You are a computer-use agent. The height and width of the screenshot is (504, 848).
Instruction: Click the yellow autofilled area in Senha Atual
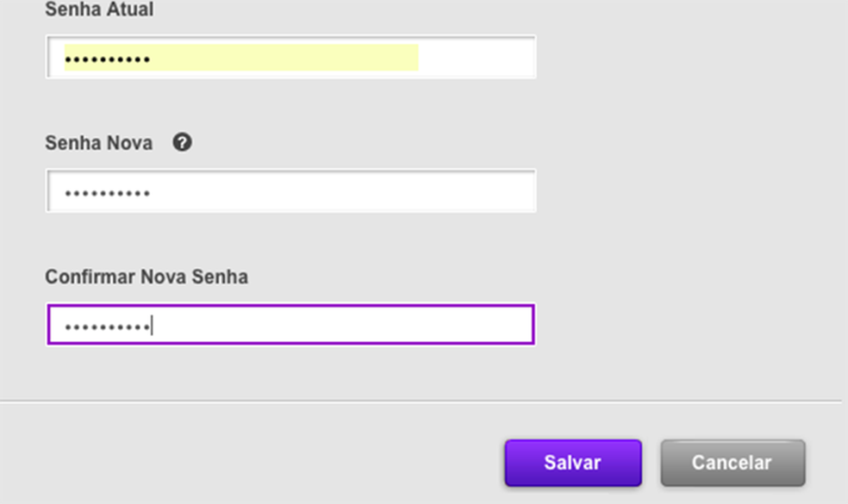click(x=284, y=58)
